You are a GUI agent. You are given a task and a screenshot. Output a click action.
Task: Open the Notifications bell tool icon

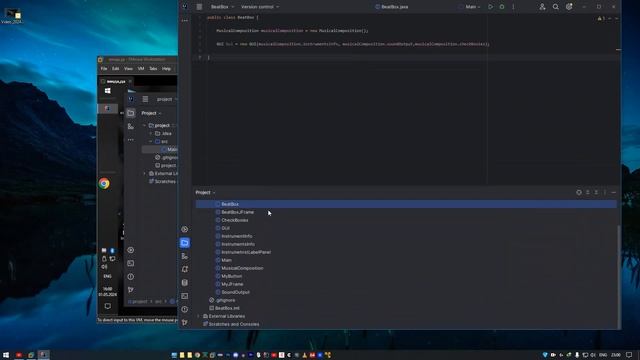tap(185, 269)
